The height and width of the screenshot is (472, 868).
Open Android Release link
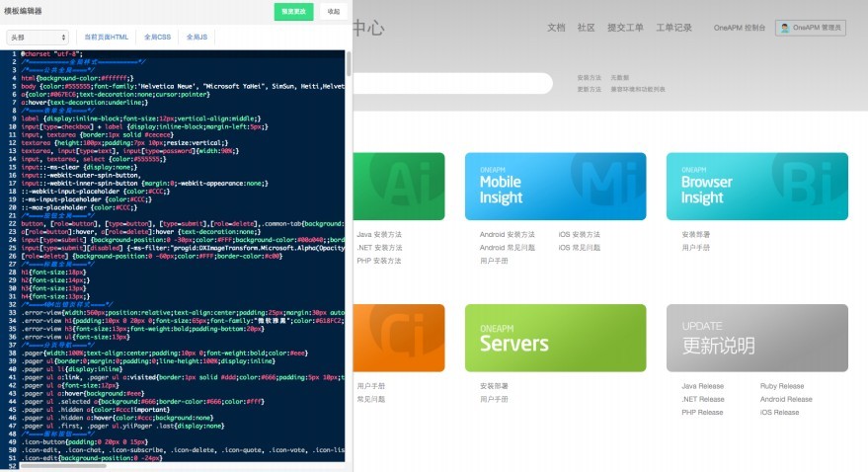point(786,399)
